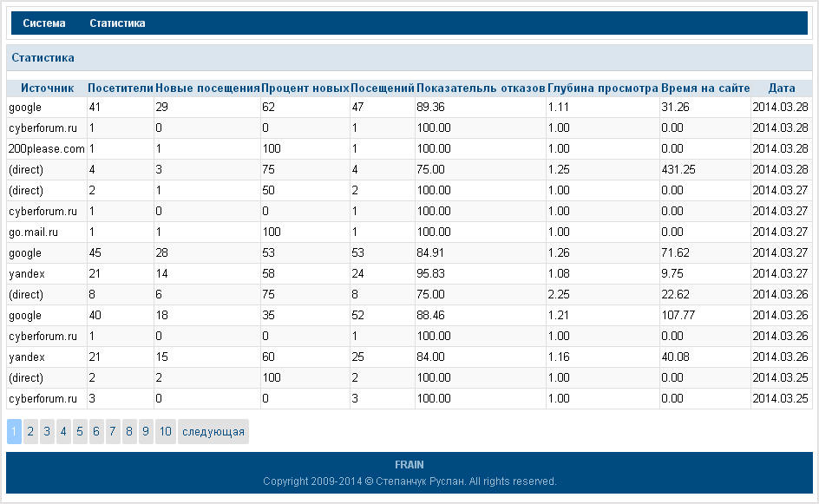
Task: Click the 88.46 bounce rate value
Action: pos(430,316)
